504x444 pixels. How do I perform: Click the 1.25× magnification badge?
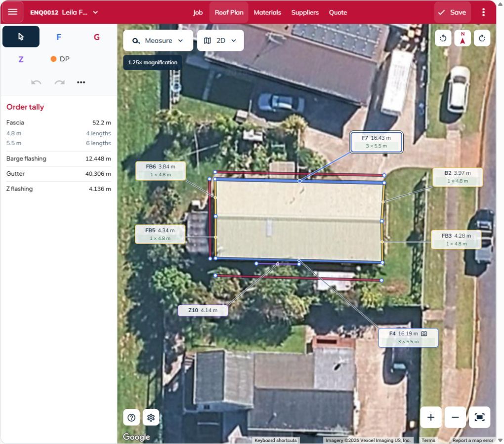[x=152, y=62]
